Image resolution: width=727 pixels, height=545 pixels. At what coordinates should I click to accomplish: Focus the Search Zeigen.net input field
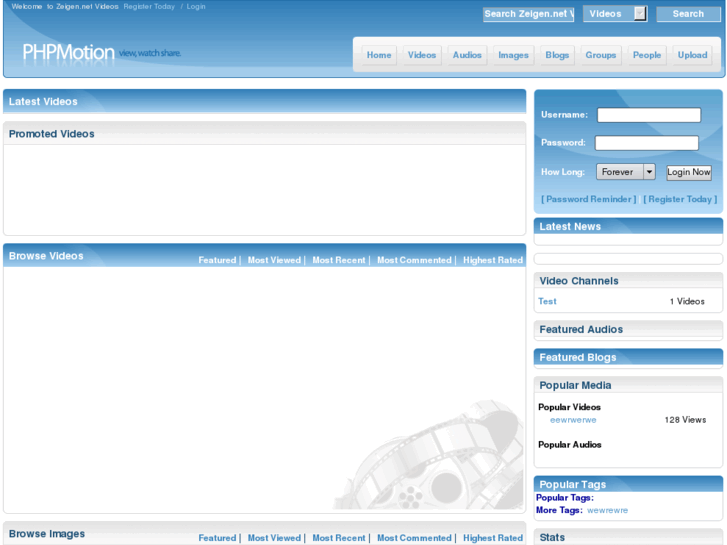tap(528, 14)
